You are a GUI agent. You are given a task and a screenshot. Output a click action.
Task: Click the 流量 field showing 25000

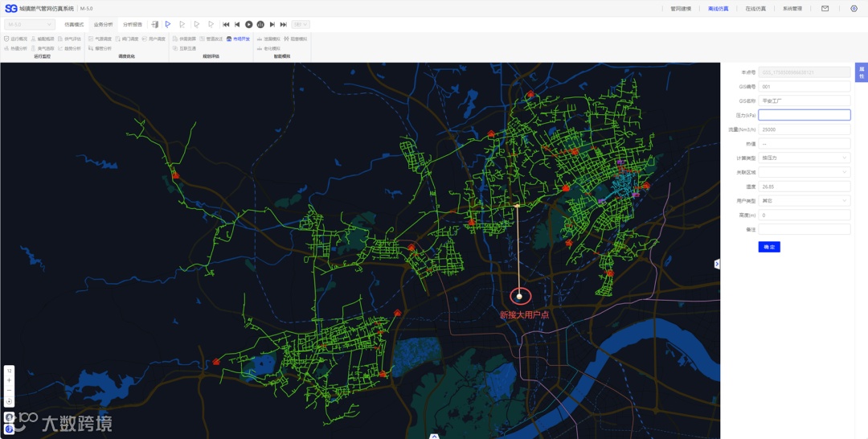[x=805, y=129]
